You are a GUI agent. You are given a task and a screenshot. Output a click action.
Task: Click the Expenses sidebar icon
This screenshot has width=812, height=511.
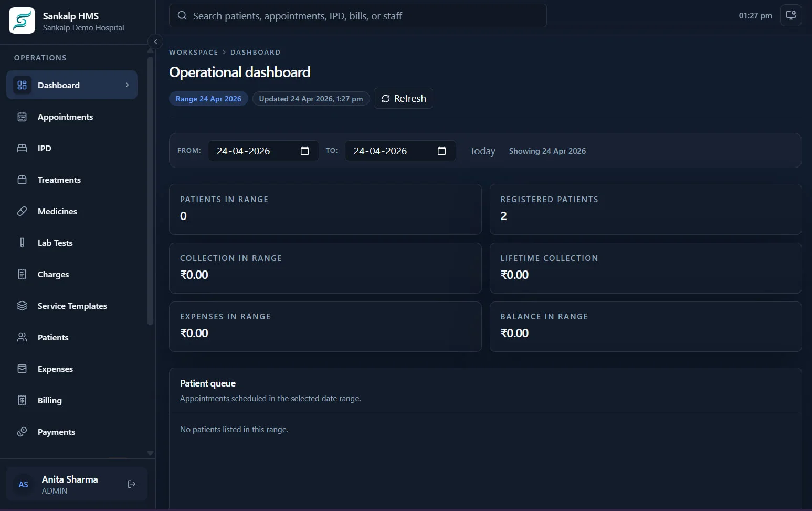point(22,369)
